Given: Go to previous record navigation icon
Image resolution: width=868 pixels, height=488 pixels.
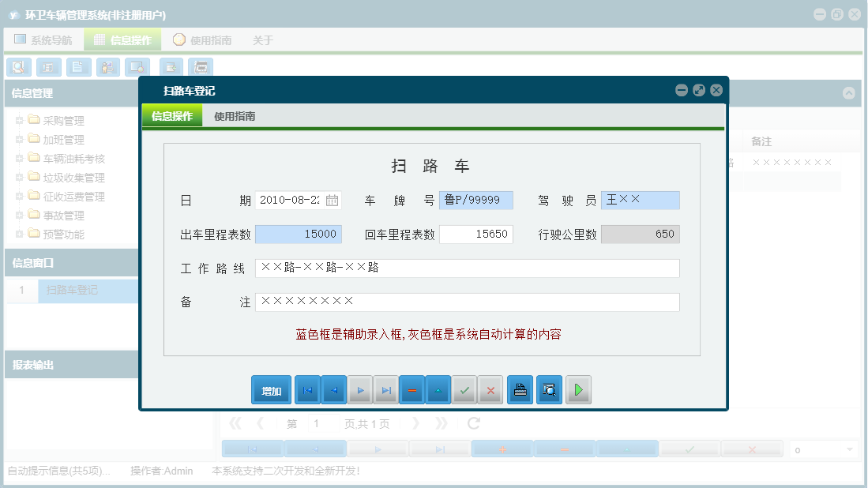Looking at the screenshot, I should [x=333, y=389].
